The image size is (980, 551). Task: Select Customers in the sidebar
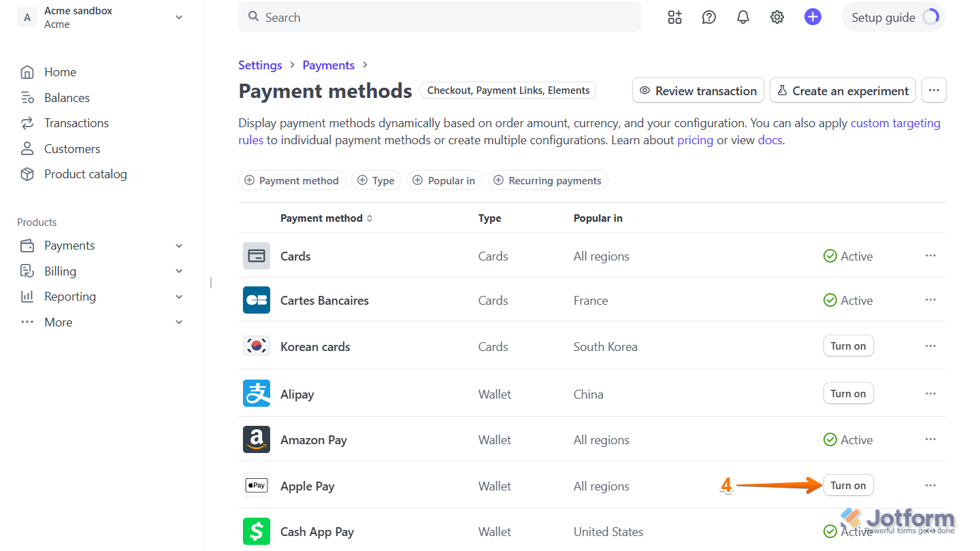[71, 148]
